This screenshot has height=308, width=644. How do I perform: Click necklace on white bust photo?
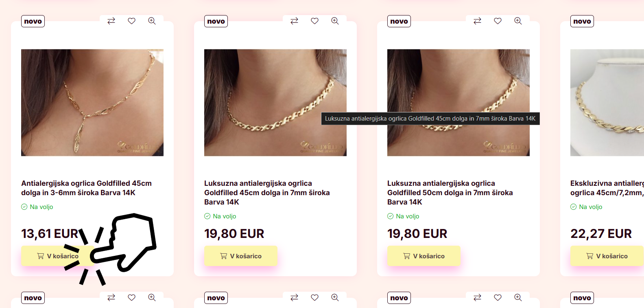(607, 103)
